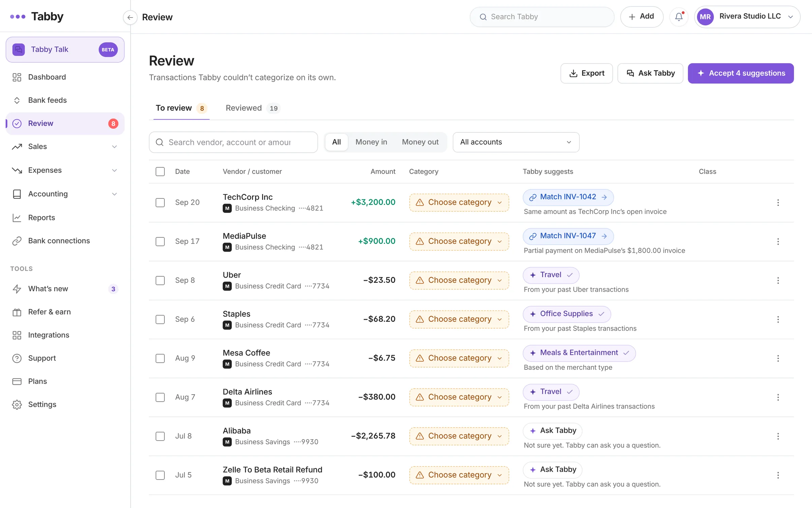
Task: Open Rivera Studio LLC account menu
Action: coord(747,17)
